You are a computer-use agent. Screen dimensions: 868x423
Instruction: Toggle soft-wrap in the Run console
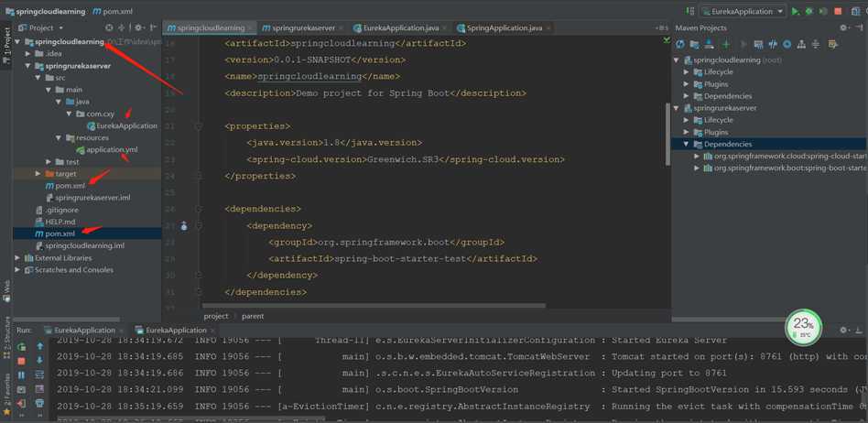click(39, 375)
